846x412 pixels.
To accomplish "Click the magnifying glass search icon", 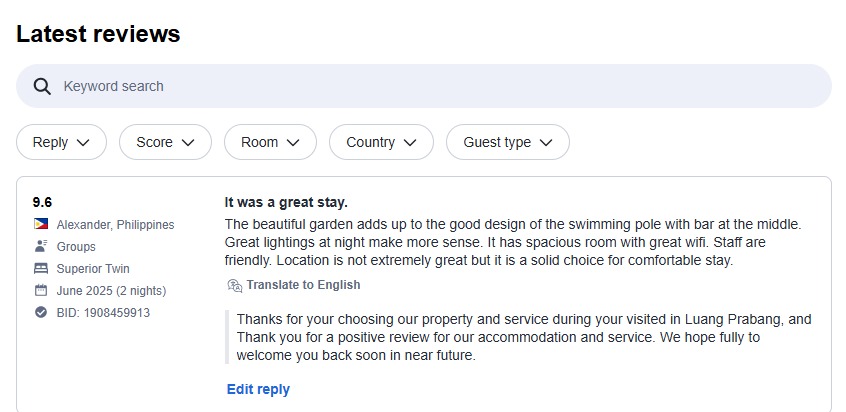I will pos(42,86).
